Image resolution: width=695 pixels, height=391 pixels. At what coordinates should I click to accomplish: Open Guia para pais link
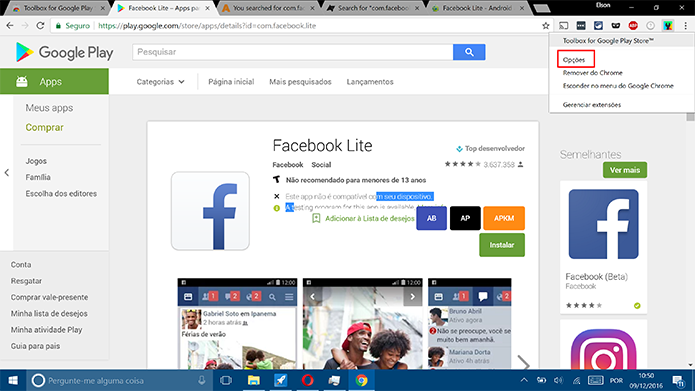(x=35, y=346)
